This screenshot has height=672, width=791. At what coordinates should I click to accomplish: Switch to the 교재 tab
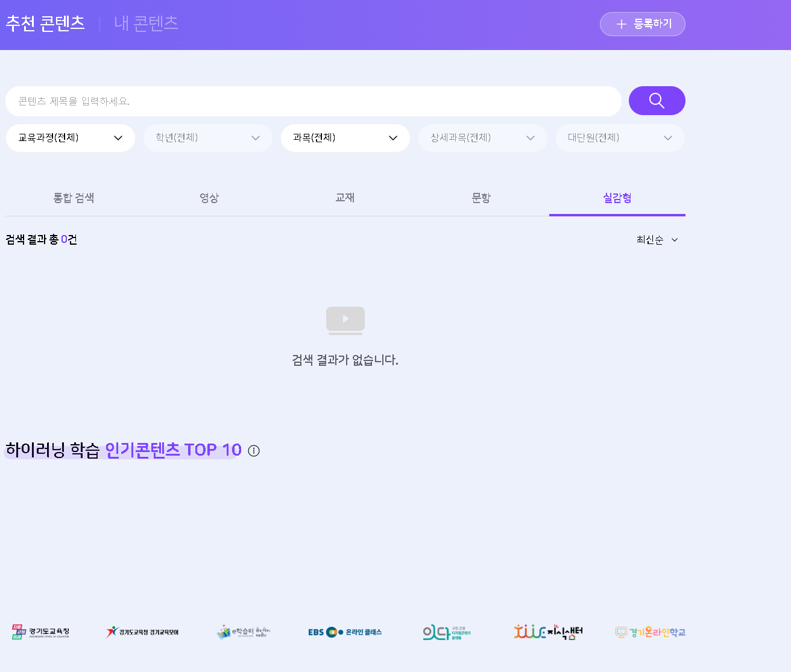(345, 198)
